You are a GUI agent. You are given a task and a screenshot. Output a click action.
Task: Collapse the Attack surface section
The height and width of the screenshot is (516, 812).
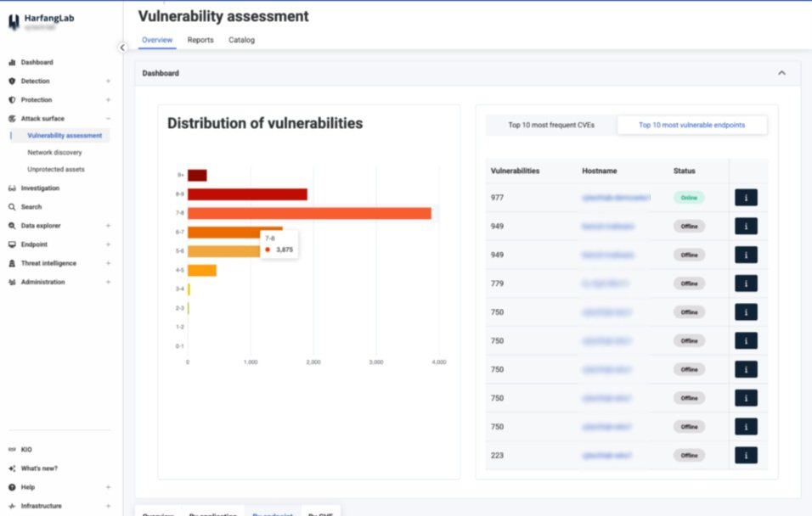tap(108, 119)
